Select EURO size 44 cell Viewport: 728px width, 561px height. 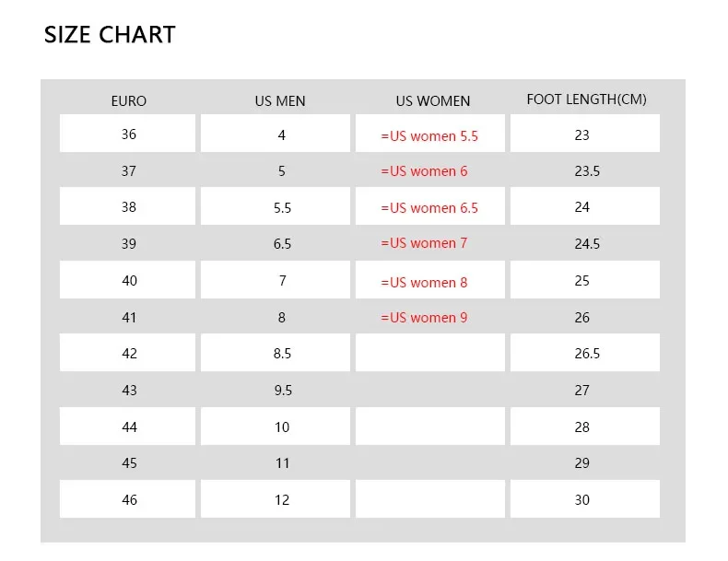128,426
